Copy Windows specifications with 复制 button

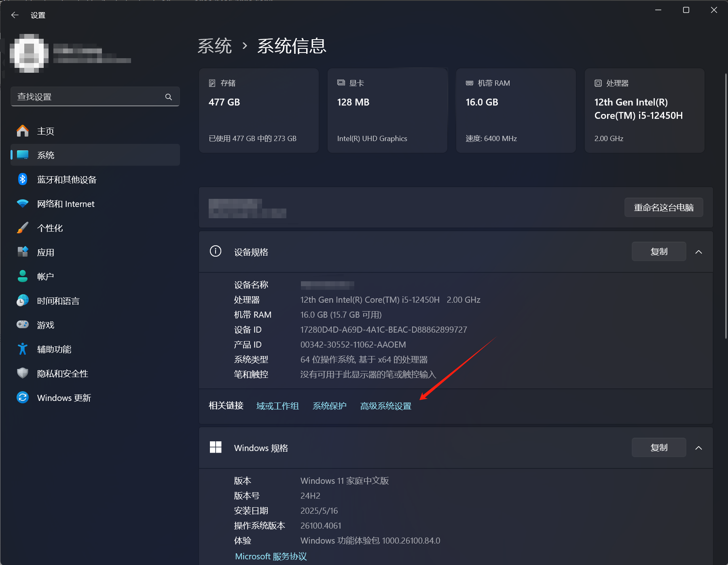pos(659,447)
